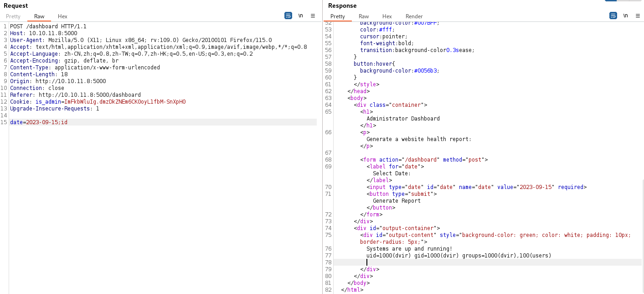Click the request body 'date=2023-09-15;id'

39,122
